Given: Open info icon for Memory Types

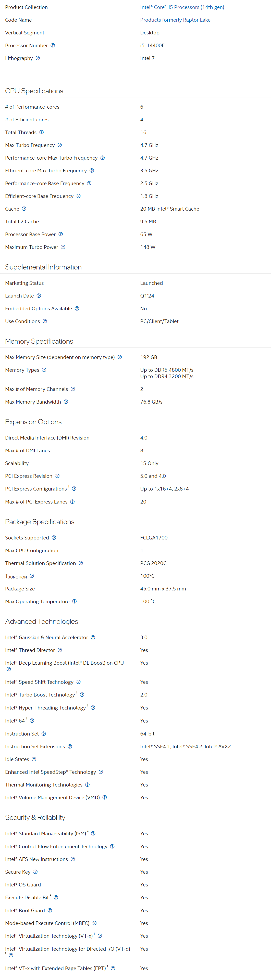Looking at the screenshot, I should [44, 370].
